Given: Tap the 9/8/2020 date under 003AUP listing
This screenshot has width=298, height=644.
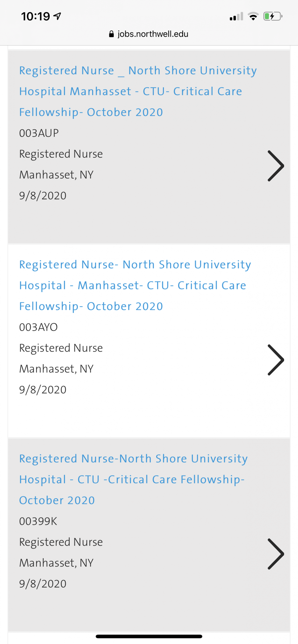Looking at the screenshot, I should (x=43, y=196).
